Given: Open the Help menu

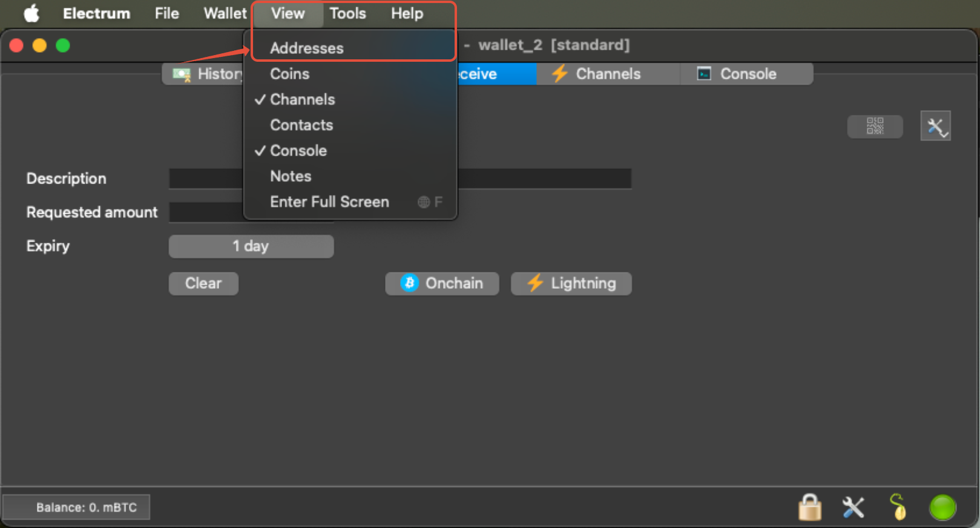Looking at the screenshot, I should coord(407,13).
